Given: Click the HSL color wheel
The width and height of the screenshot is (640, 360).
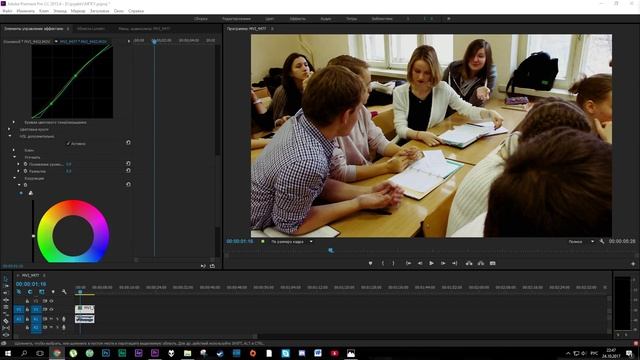Looking at the screenshot, I should (73, 231).
